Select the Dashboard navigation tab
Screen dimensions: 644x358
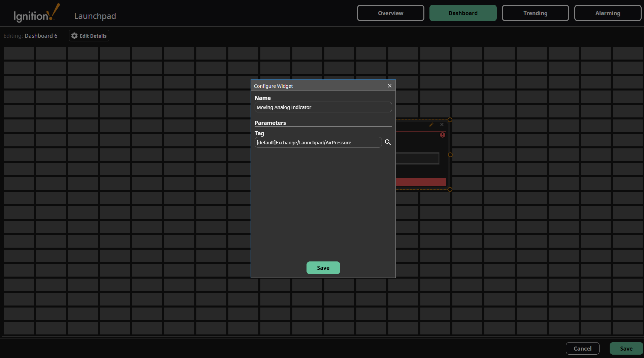click(x=463, y=13)
